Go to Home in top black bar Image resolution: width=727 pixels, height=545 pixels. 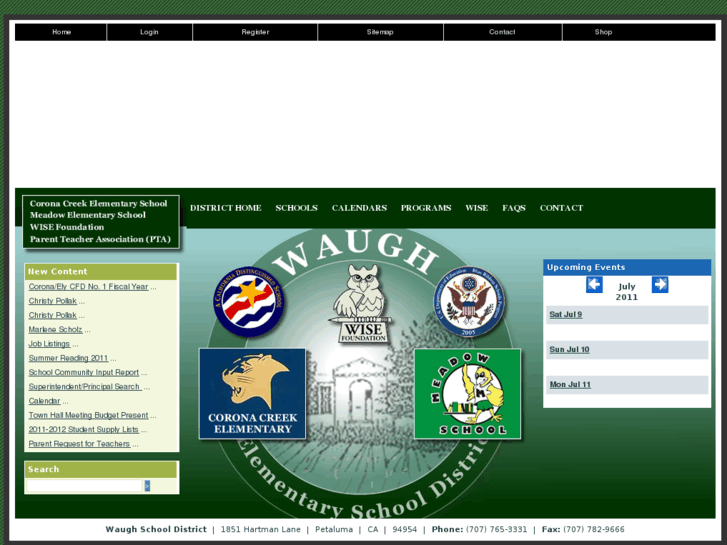[61, 32]
